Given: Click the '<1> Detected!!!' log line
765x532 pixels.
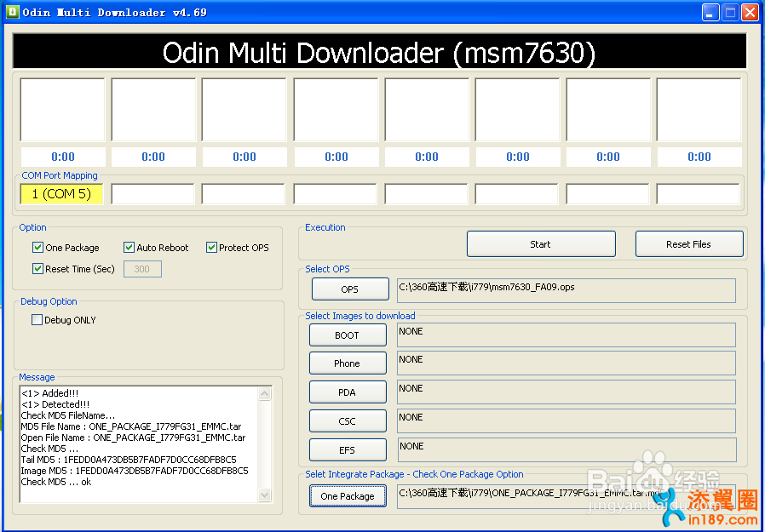Looking at the screenshot, I should pos(55,404).
